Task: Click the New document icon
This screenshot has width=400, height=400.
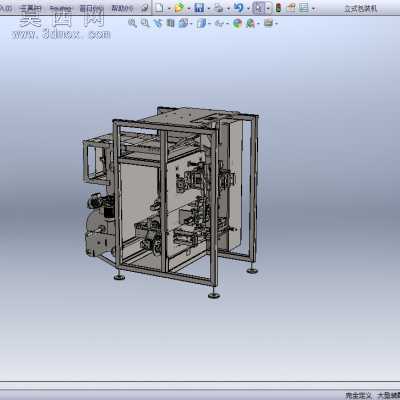Action: pyautogui.click(x=160, y=7)
